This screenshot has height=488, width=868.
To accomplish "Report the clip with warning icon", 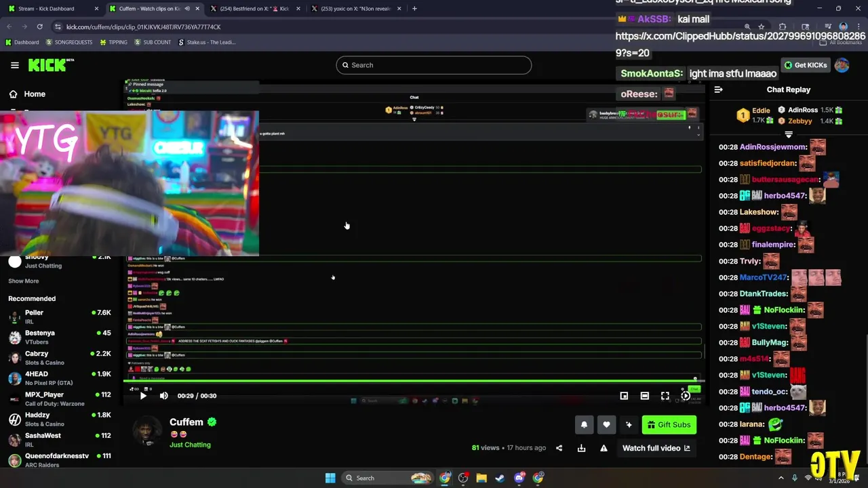I will (604, 448).
